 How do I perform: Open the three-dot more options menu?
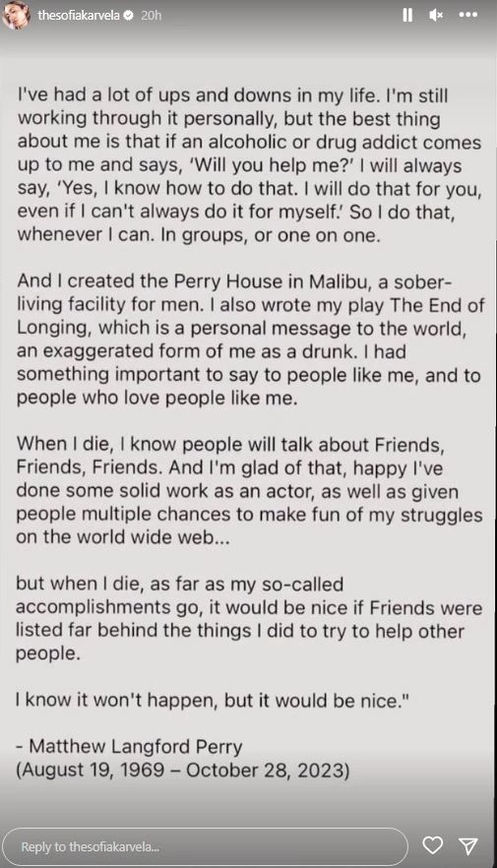pos(468,15)
